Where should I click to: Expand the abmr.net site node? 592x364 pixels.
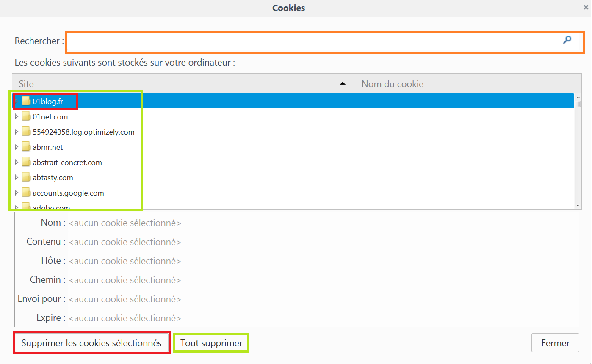17,147
